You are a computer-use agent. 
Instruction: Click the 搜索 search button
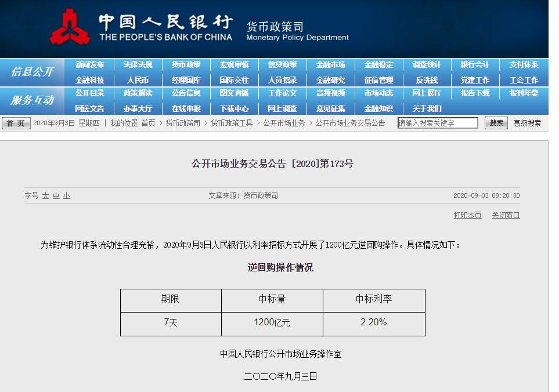click(x=496, y=123)
